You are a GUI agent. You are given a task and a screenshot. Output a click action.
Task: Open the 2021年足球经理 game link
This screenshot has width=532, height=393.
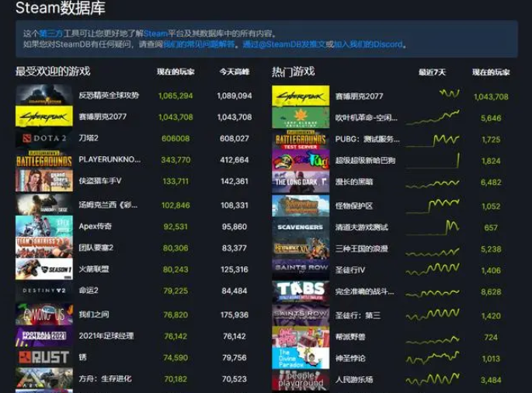106,336
